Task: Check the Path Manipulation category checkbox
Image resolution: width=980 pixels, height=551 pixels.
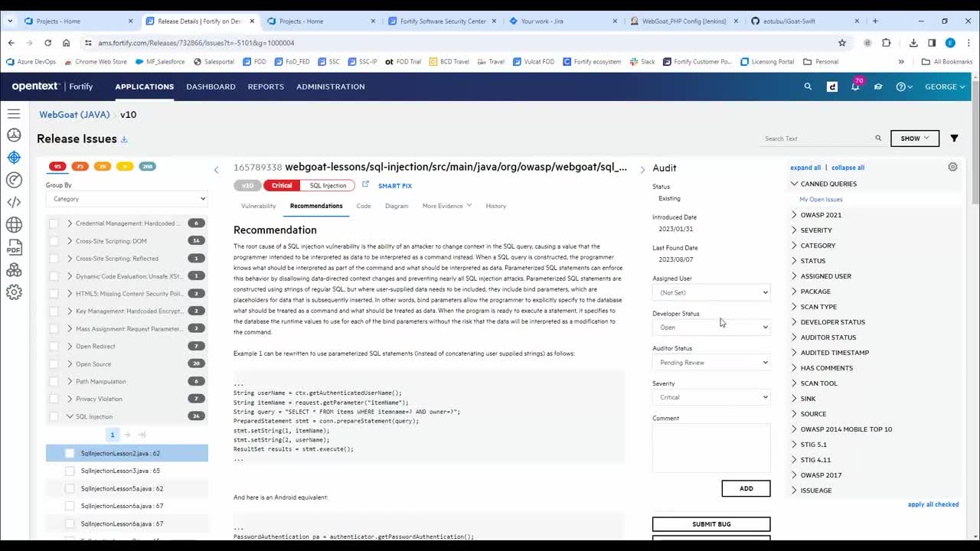Action: click(x=54, y=381)
